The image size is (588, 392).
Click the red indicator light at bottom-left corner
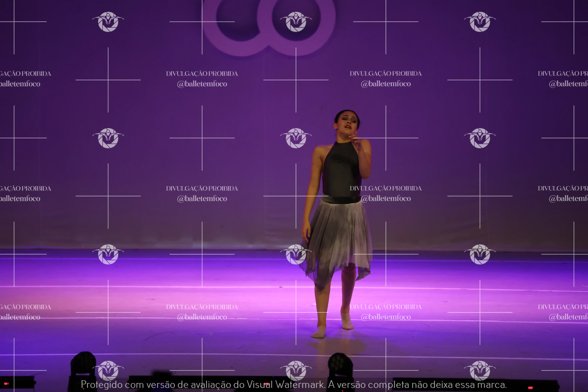[x=6, y=384]
